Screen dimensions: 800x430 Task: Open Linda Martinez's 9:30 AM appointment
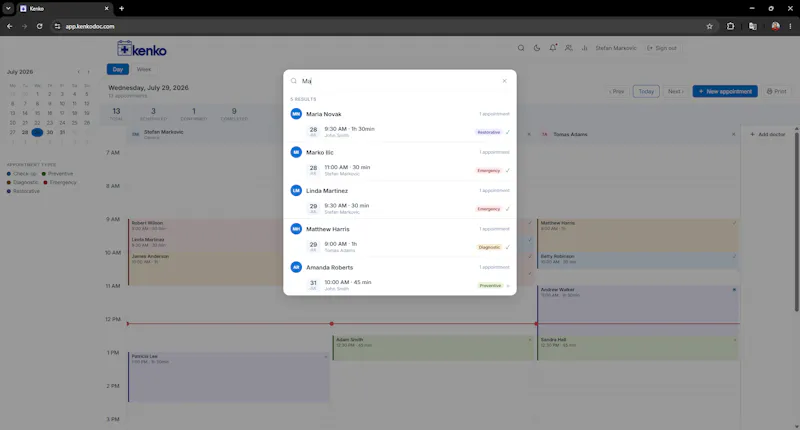pyautogui.click(x=400, y=208)
